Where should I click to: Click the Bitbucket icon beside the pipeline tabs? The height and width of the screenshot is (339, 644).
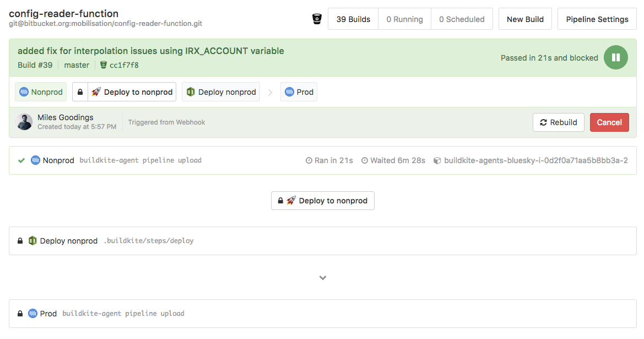pyautogui.click(x=316, y=18)
